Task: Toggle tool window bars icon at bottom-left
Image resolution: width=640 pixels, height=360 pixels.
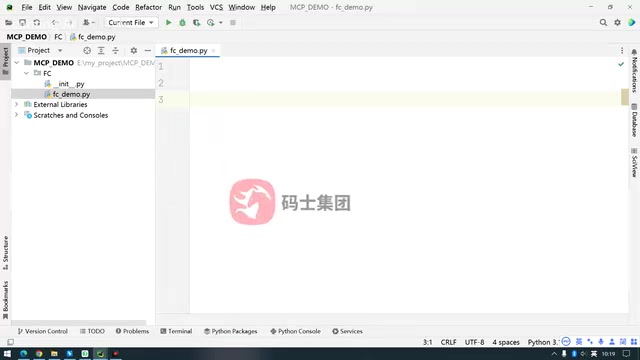Action: click(x=11, y=342)
